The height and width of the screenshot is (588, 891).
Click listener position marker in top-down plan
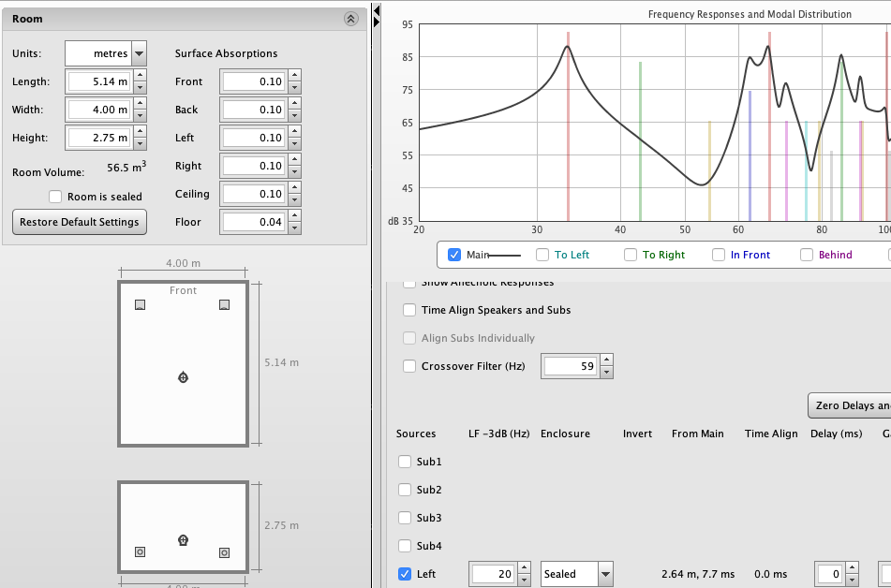pos(183,377)
